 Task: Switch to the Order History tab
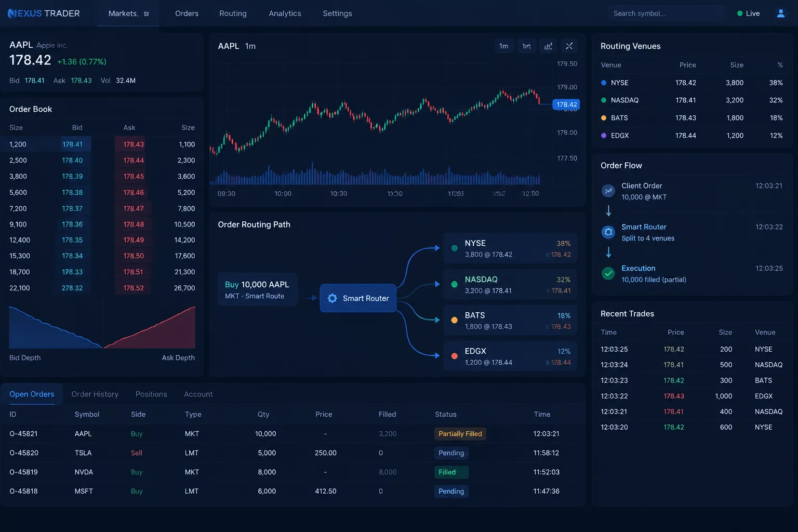pos(95,394)
